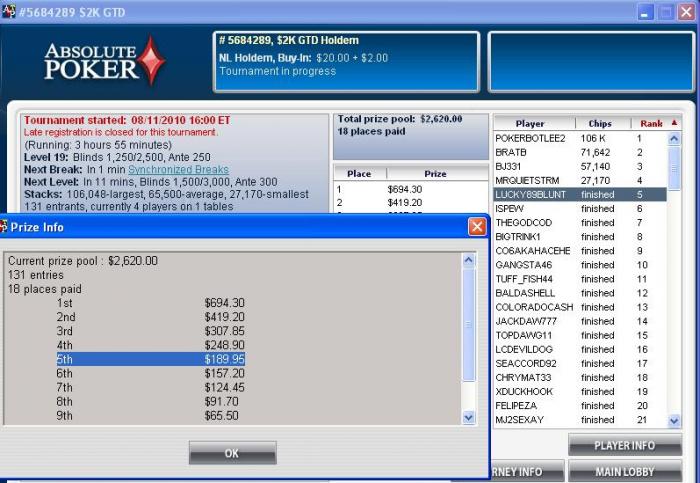The width and height of the screenshot is (700, 483).
Task: Select player ISPEW in the list
Action: coord(580,208)
